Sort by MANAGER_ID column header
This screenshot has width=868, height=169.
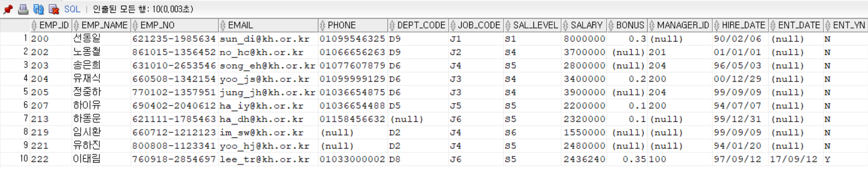point(679,25)
